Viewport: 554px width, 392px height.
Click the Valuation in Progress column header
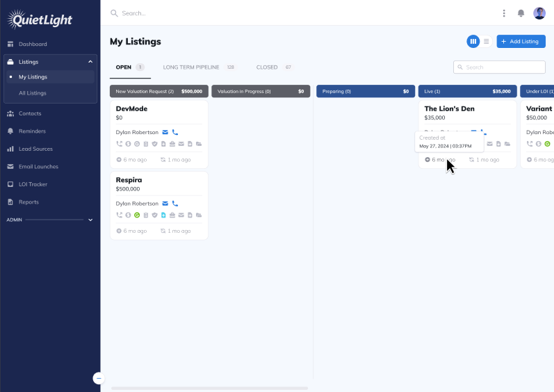coord(261,91)
